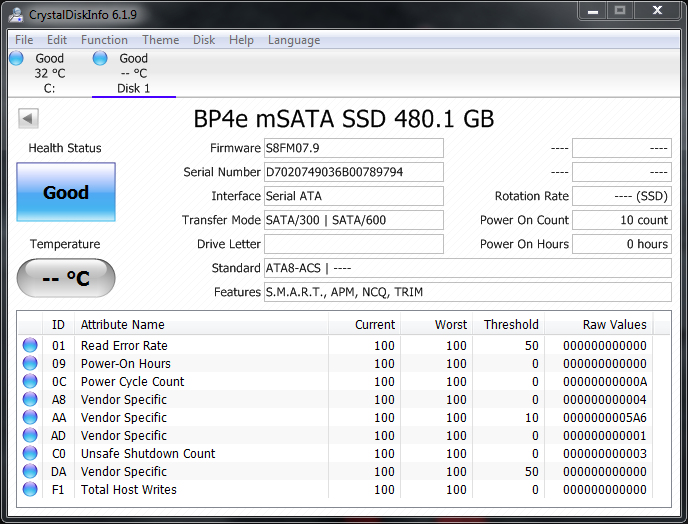This screenshot has width=688, height=524.
Task: Open the File menu
Action: [24, 40]
